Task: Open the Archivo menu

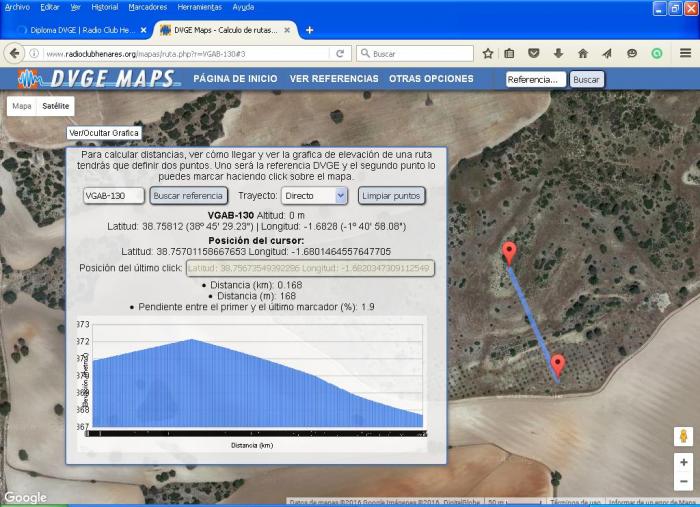Action: point(17,7)
